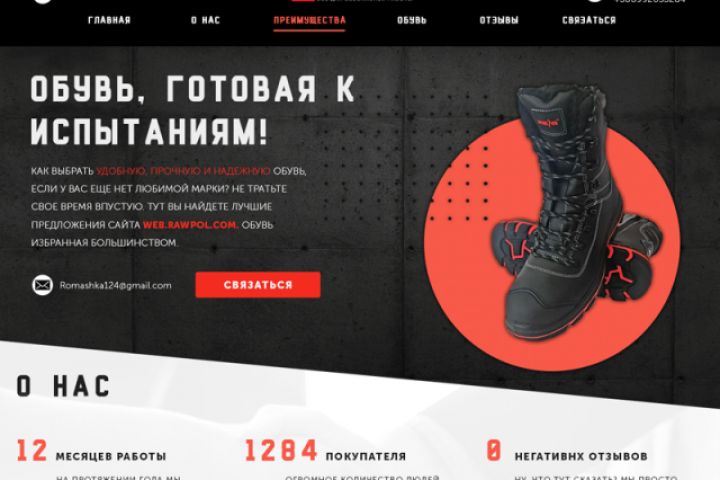Viewport: 720px width, 480px height.
Task: Open the WEB.RAWPOL.COM link
Action: (191, 225)
